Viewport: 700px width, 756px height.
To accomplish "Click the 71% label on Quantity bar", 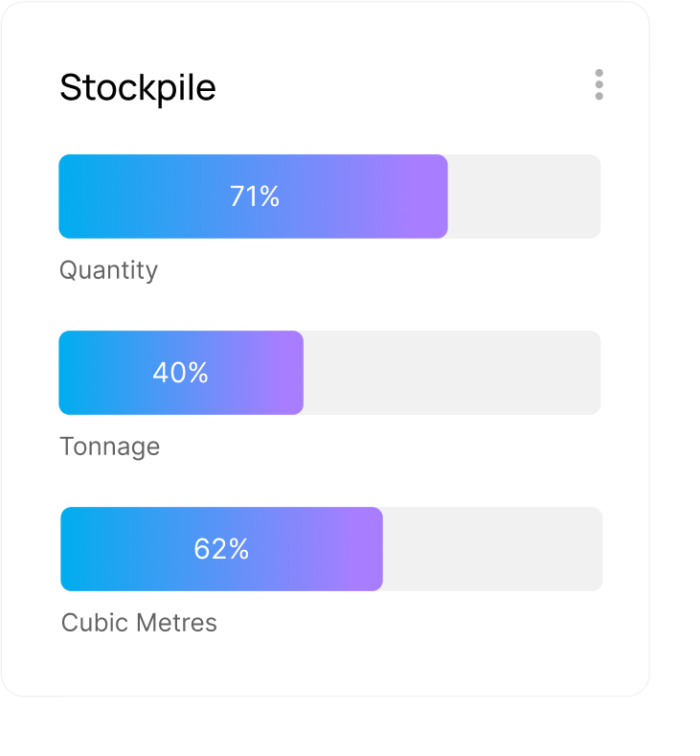I will (x=255, y=196).
